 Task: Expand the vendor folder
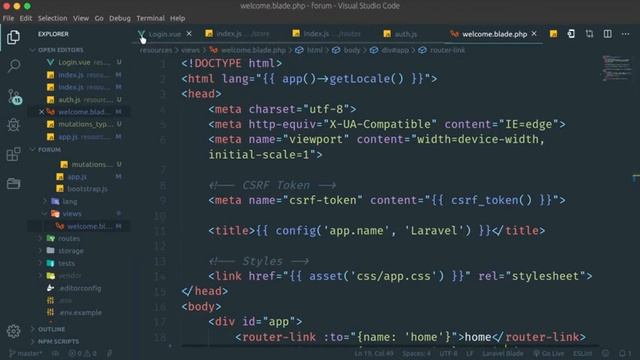(x=69, y=276)
